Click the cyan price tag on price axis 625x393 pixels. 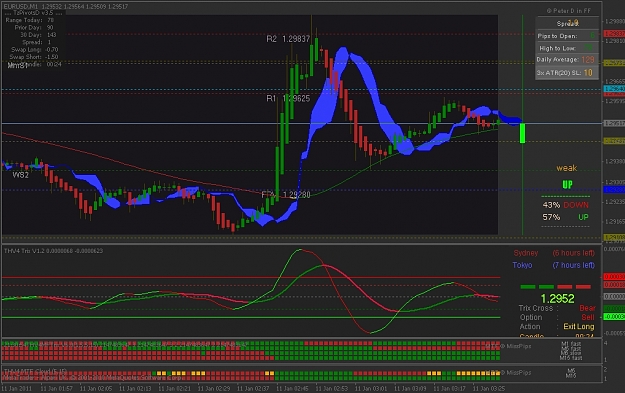point(614,88)
